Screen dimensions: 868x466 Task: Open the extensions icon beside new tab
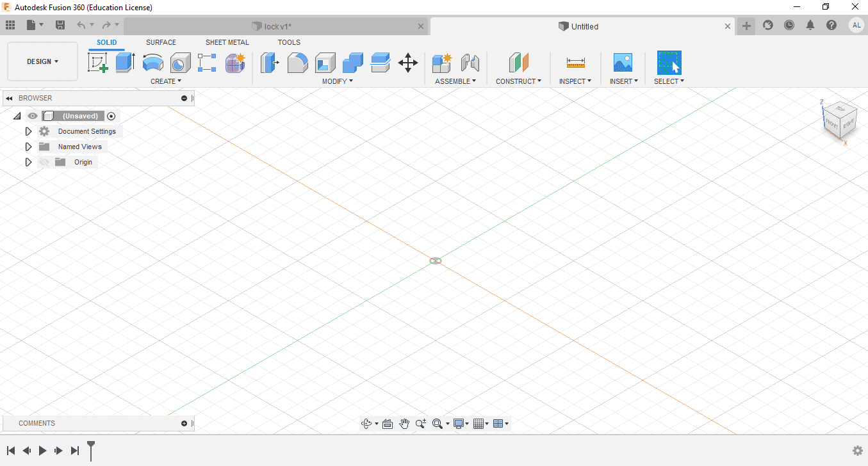(767, 26)
